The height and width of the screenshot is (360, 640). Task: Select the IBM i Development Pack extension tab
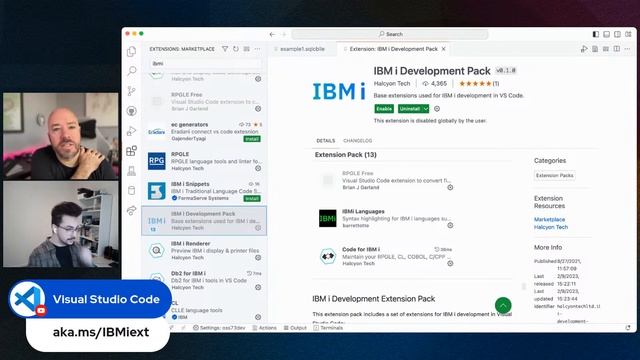click(393, 49)
